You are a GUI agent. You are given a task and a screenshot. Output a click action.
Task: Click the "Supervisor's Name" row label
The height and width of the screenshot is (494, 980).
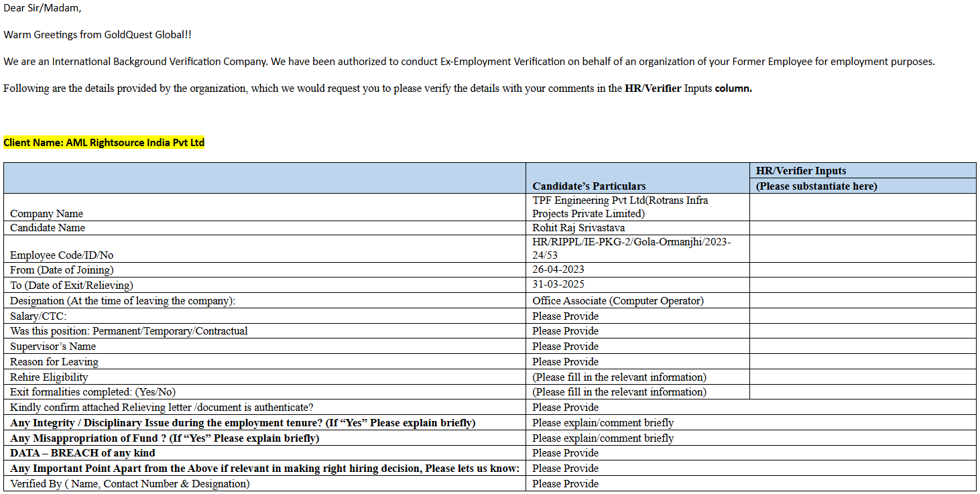coord(53,347)
